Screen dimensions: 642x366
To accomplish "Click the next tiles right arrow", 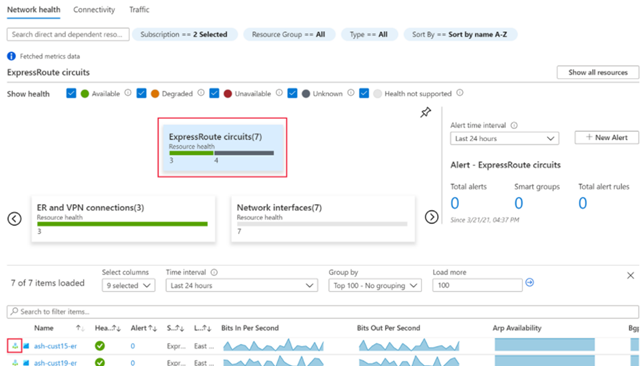I will [x=432, y=217].
